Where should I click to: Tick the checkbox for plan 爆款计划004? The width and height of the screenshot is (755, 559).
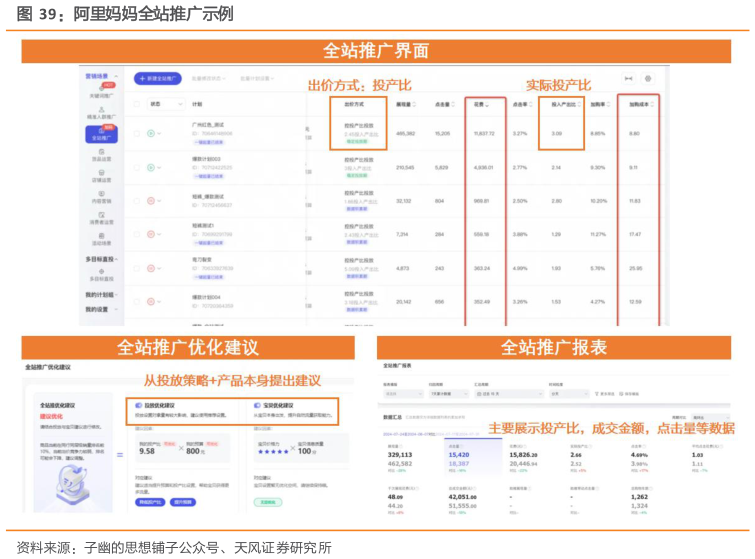pos(137,301)
